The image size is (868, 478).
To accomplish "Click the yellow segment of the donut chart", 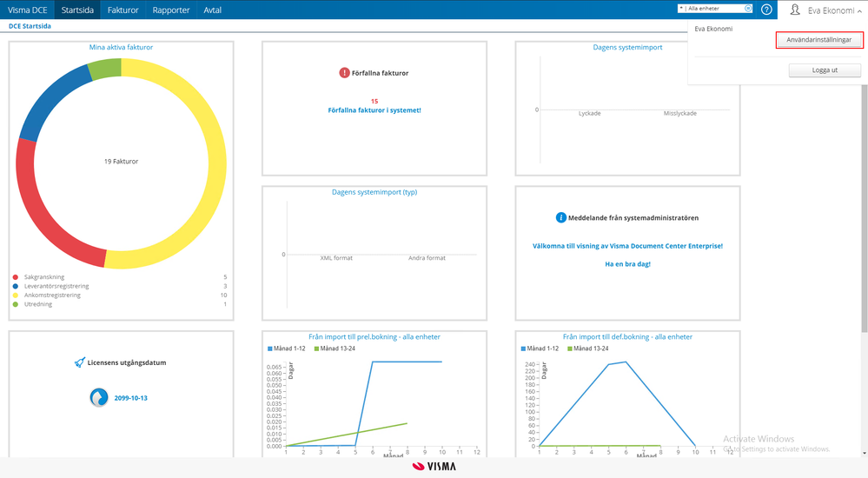I will click(x=217, y=163).
